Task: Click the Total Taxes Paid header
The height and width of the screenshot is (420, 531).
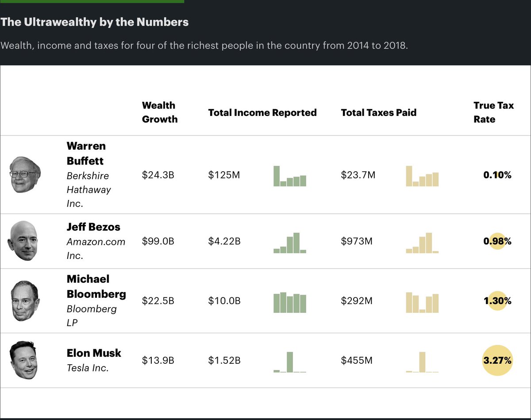Action: [379, 112]
